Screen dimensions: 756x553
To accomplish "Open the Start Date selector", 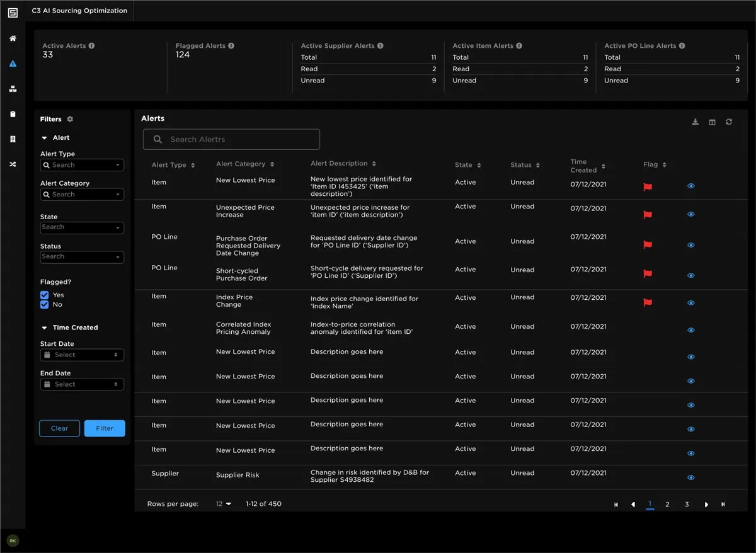I will [x=82, y=355].
